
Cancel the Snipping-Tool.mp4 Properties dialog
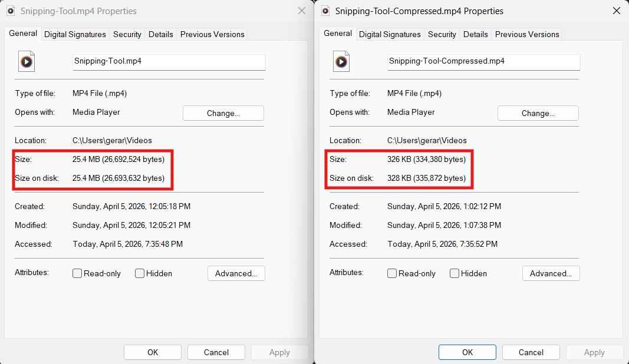(216, 352)
